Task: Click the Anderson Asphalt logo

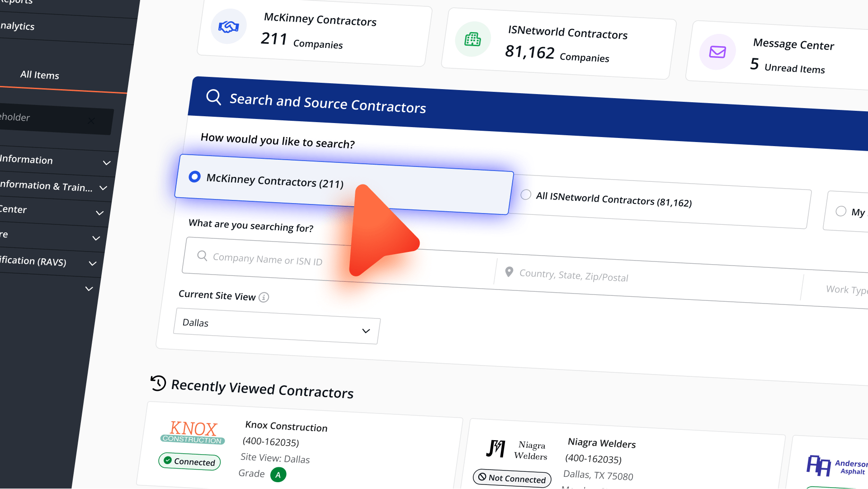Action: pos(837,466)
